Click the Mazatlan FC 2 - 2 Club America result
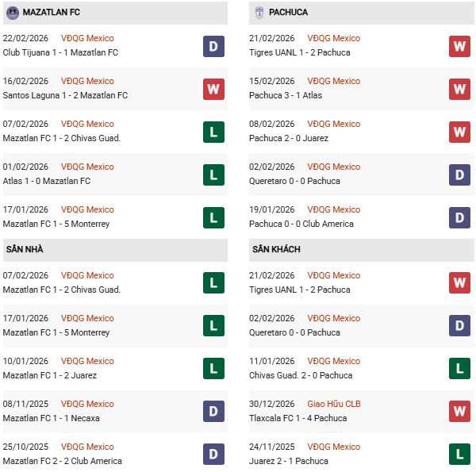 tap(62, 461)
